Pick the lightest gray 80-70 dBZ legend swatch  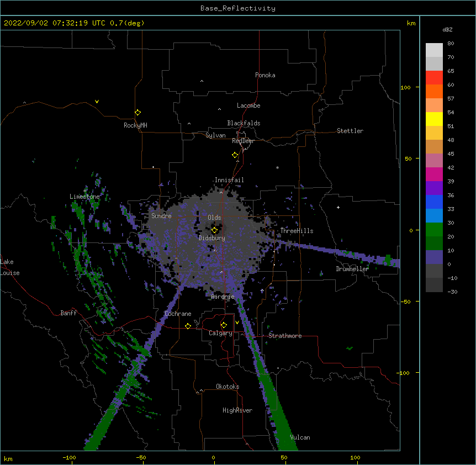(434, 50)
